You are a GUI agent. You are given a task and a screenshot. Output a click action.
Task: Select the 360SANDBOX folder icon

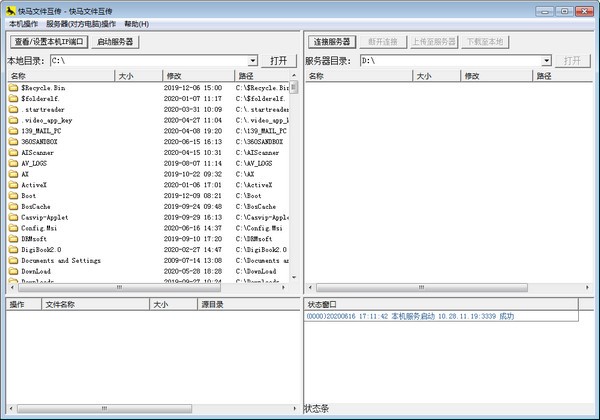coord(13,142)
